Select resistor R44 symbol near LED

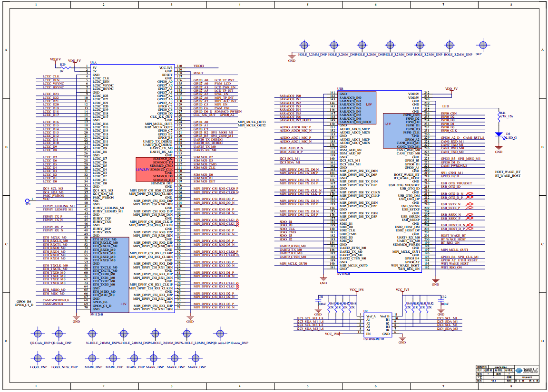(x=498, y=116)
